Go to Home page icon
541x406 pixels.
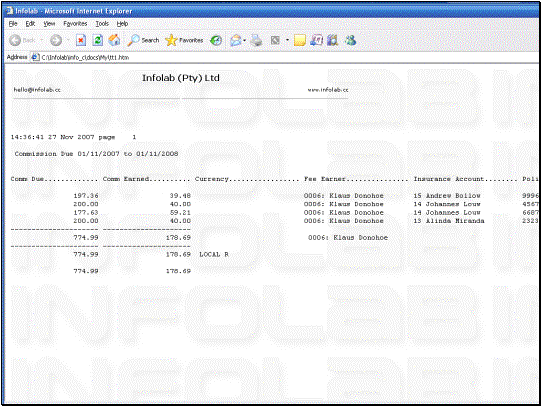pyautogui.click(x=114, y=40)
